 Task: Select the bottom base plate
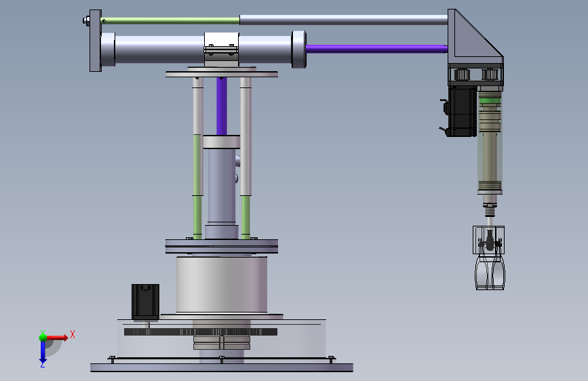point(222,367)
